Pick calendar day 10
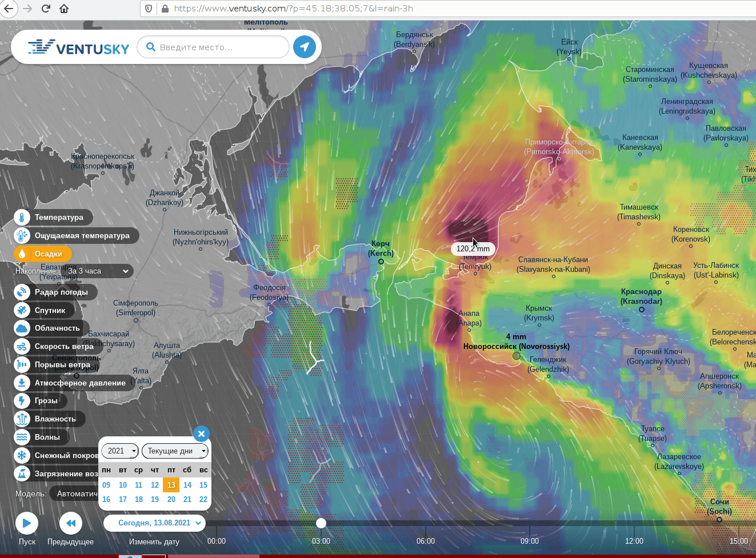 click(x=123, y=485)
